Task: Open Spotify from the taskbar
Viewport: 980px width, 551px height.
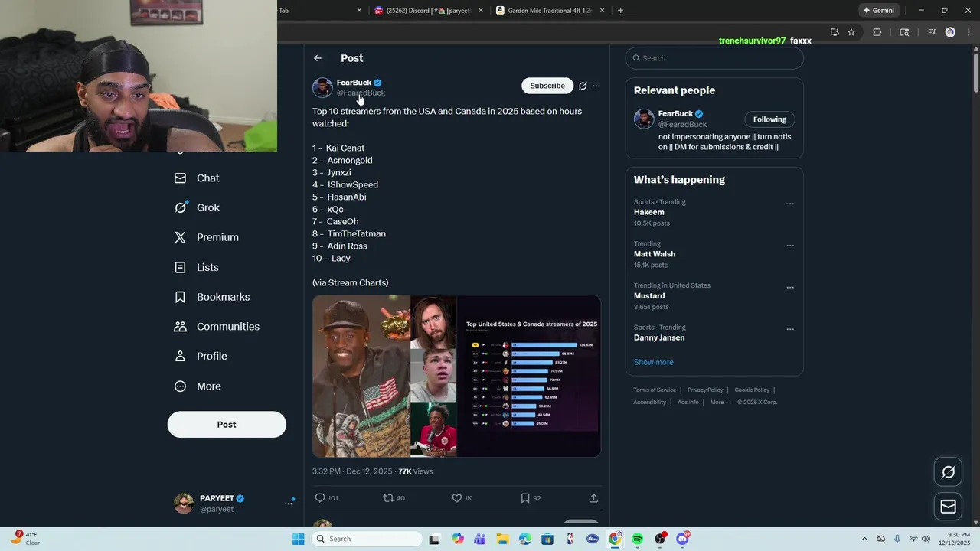Action: 638,539
